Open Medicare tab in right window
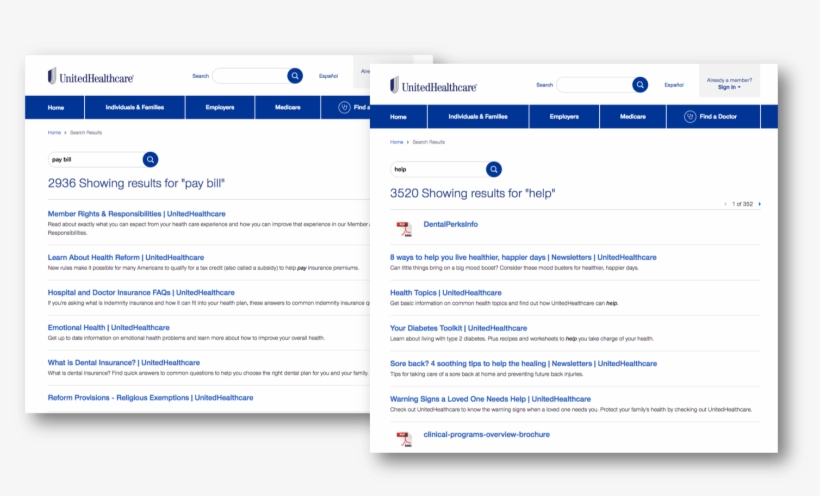Image resolution: width=820 pixels, height=496 pixels. [633, 117]
